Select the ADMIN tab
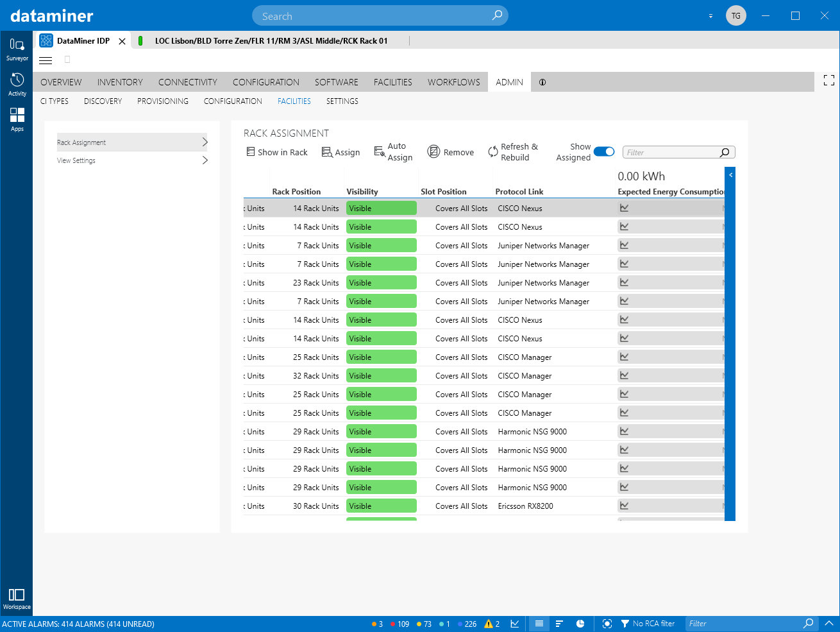Viewport: 840px width, 632px height. tap(509, 82)
